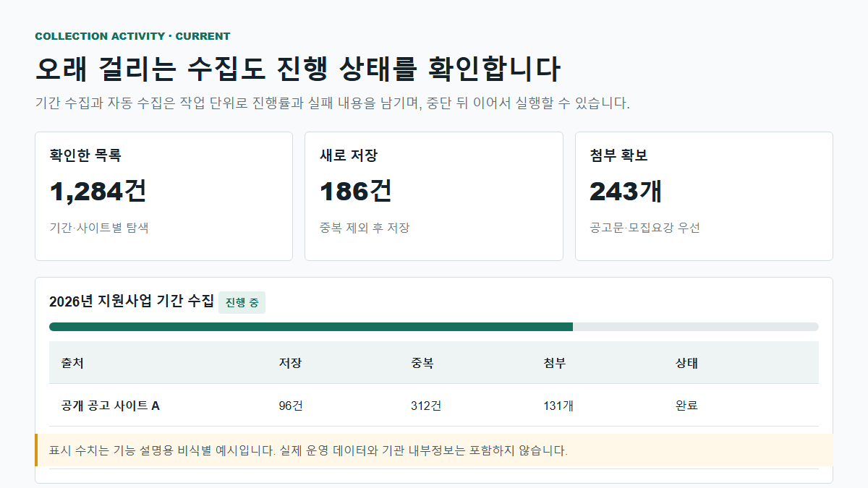Click the collection progress bar
This screenshot has width=868, height=488.
(434, 327)
